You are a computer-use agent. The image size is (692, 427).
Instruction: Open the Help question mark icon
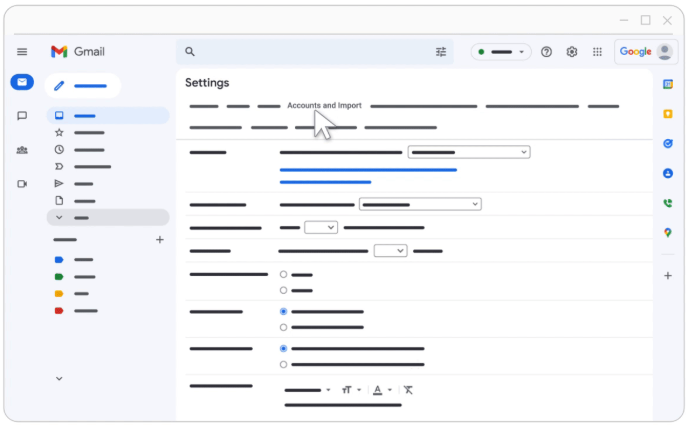pyautogui.click(x=546, y=52)
